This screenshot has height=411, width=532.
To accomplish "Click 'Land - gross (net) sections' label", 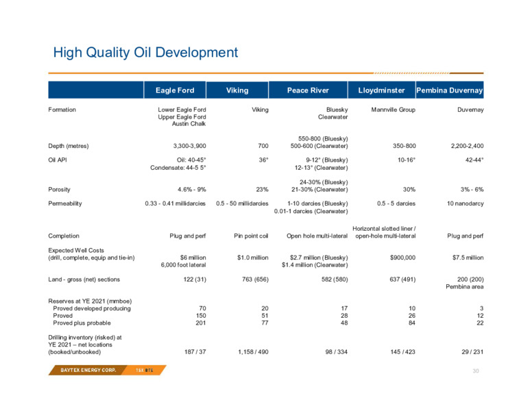I will [84, 279].
